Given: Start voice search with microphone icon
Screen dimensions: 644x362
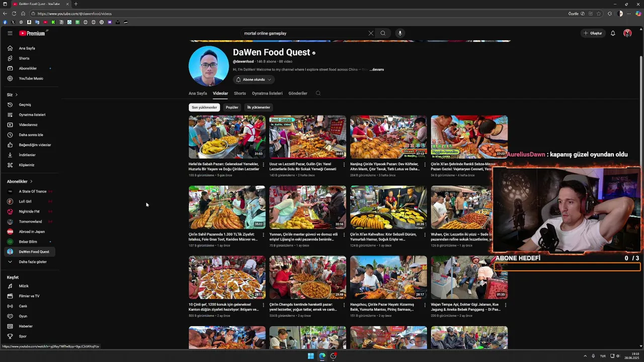Looking at the screenshot, I should coord(400,33).
